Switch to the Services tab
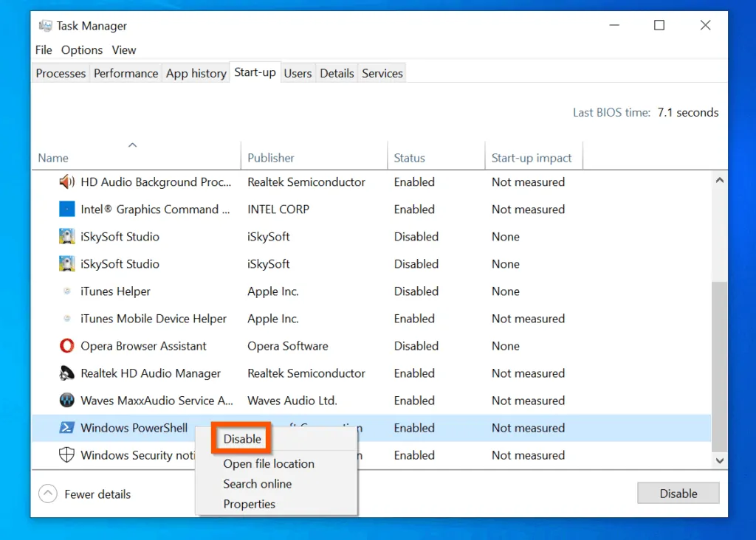Screen dimensions: 756x540 pyautogui.click(x=382, y=73)
